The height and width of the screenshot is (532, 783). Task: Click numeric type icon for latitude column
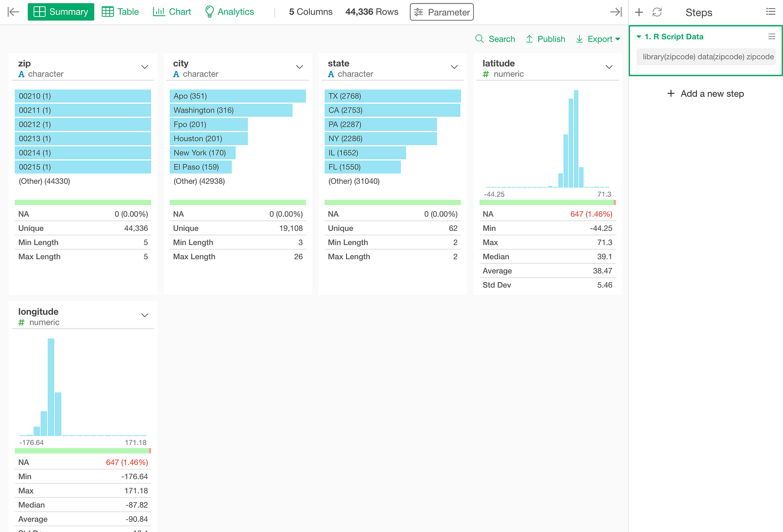point(486,74)
